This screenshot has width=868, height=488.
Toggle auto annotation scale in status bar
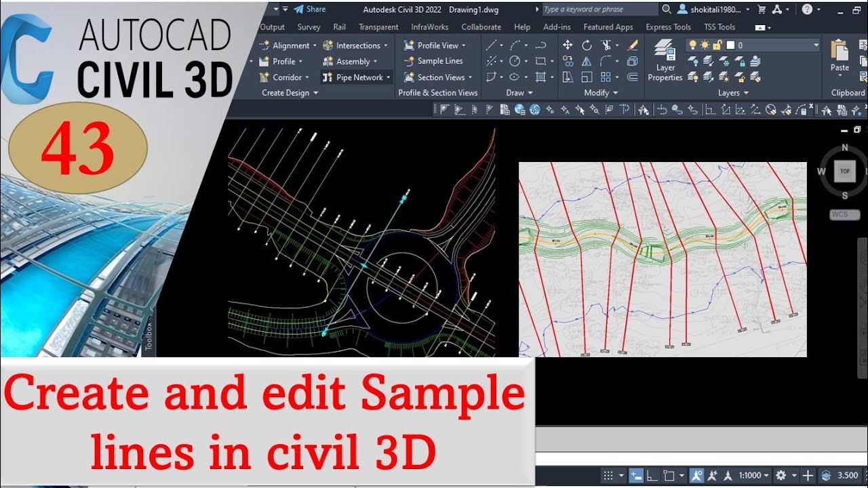point(712,475)
